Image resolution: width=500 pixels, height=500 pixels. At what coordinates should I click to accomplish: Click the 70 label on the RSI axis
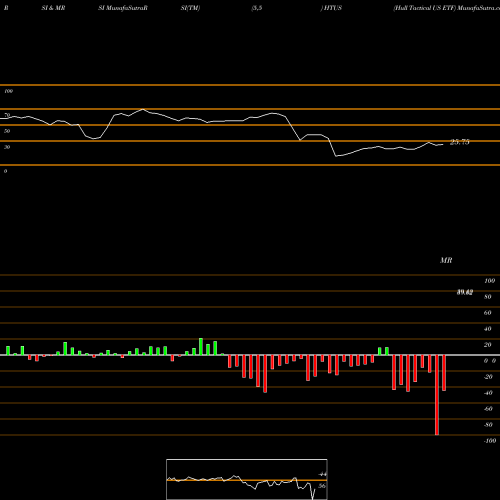pos(7,115)
